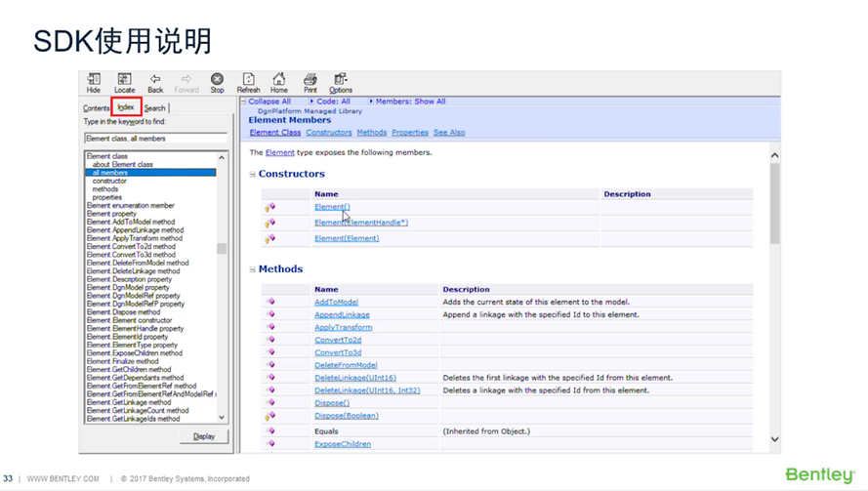Click content pane scroll down arrow
Screen dimensions: 868x491
774,439
